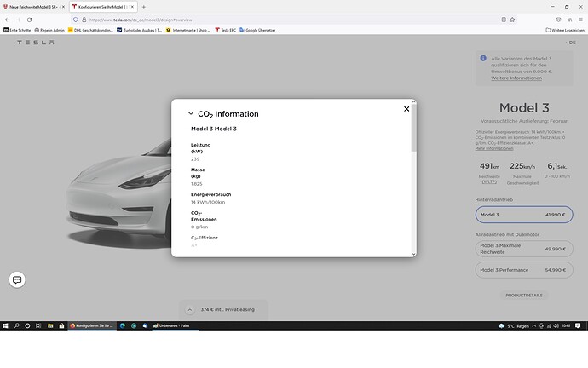The width and height of the screenshot is (588, 368).
Task: Close the Neue Reichweite tab
Action: click(x=63, y=7)
